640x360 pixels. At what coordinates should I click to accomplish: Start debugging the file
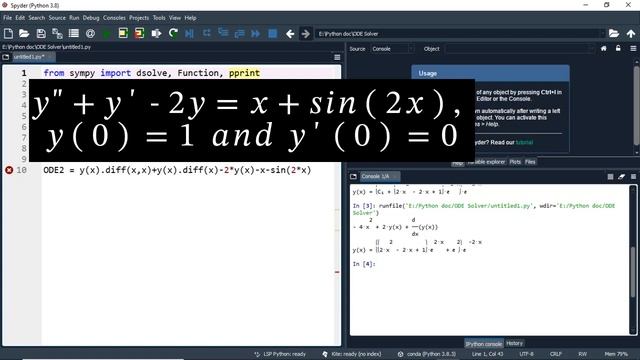pos(189,33)
